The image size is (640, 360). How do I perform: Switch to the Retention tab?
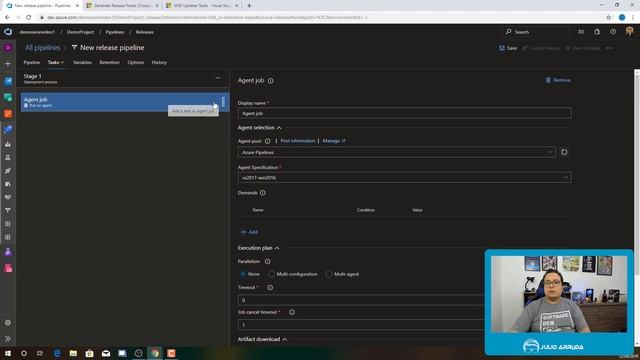tap(109, 62)
